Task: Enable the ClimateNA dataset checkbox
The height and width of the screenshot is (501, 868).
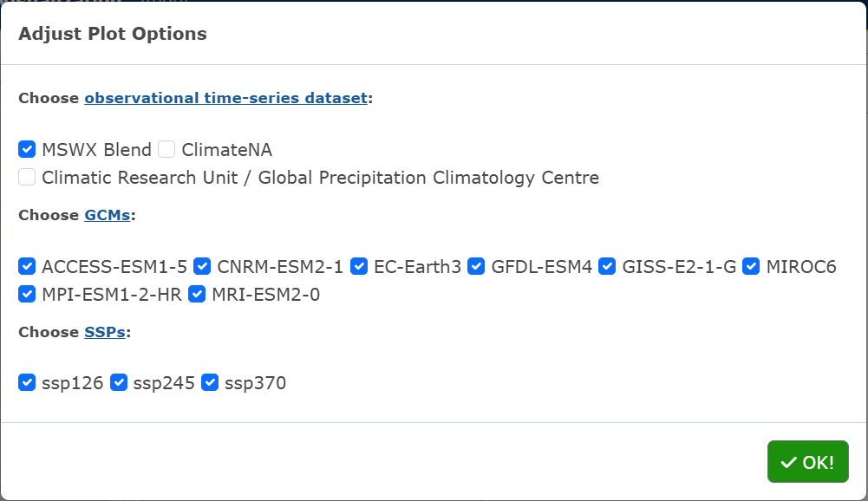Action: (166, 149)
